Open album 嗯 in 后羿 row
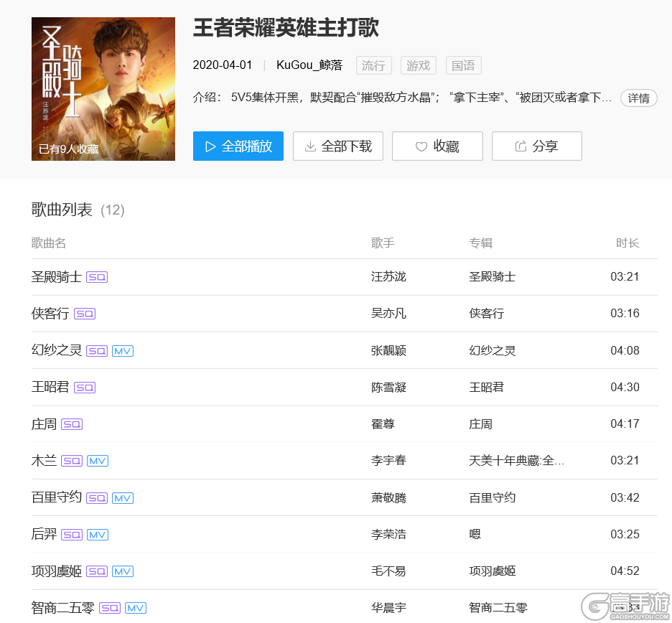Screen dimensions: 672x623 pos(475,534)
